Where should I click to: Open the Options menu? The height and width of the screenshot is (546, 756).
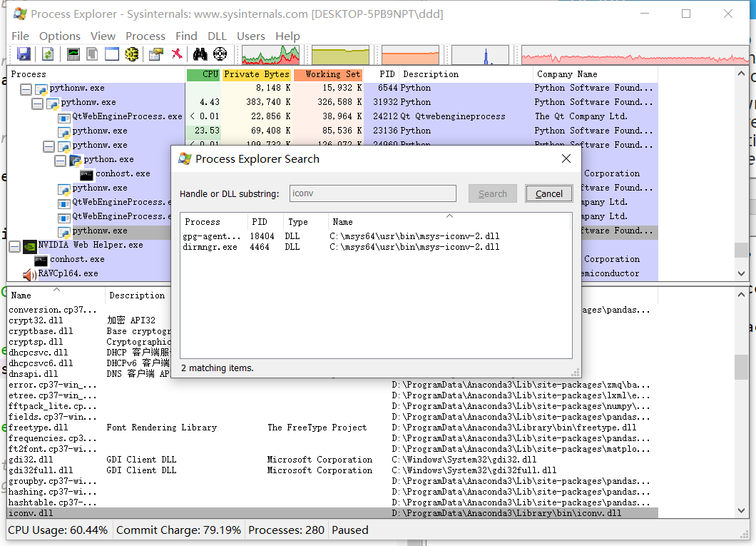coord(60,36)
